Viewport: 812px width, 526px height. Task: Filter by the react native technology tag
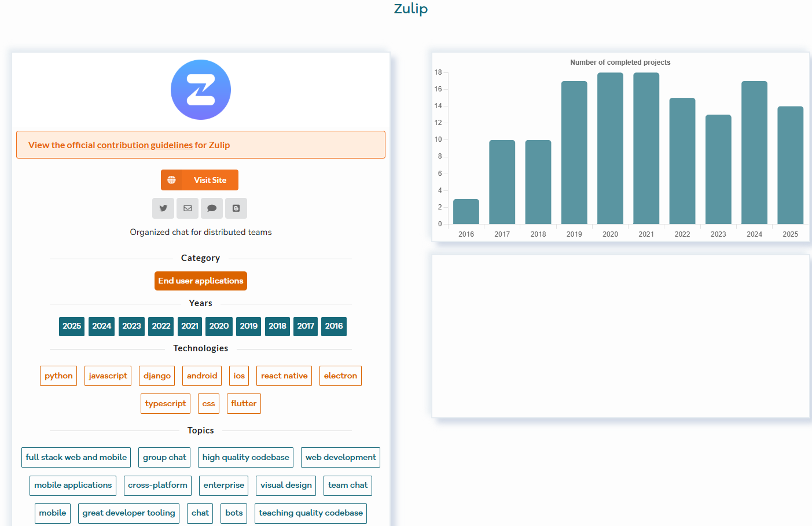point(284,376)
